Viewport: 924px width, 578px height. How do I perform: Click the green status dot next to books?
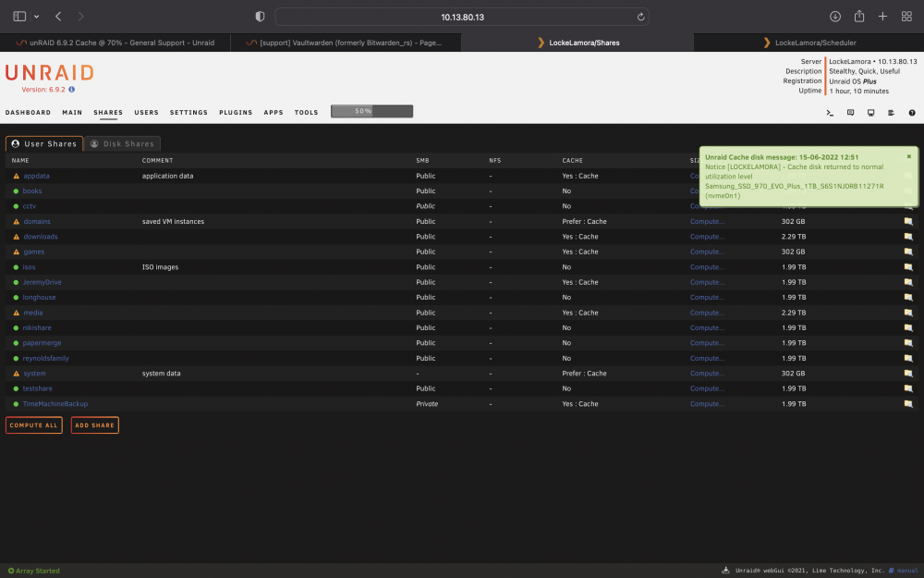coord(16,191)
